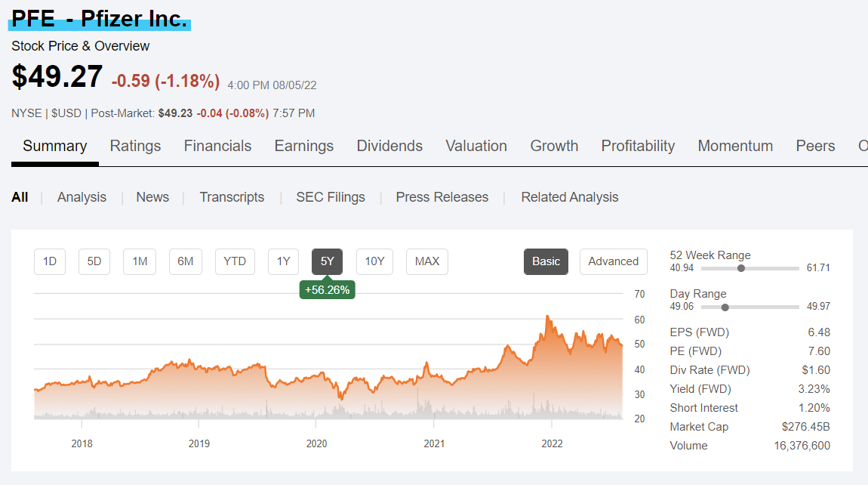Show SEC Filings content
The height and width of the screenshot is (485, 868).
pos(331,197)
